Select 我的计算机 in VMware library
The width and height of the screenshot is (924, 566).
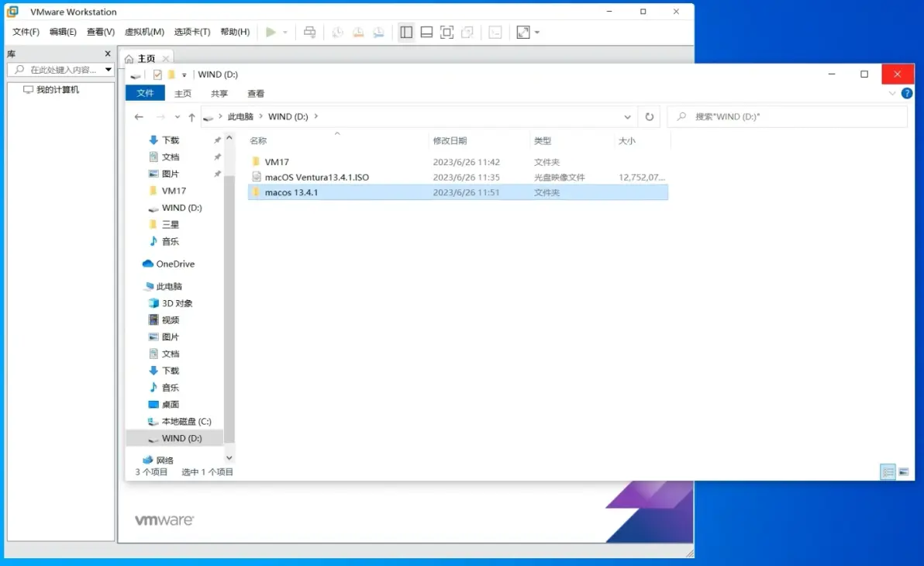[x=51, y=90]
